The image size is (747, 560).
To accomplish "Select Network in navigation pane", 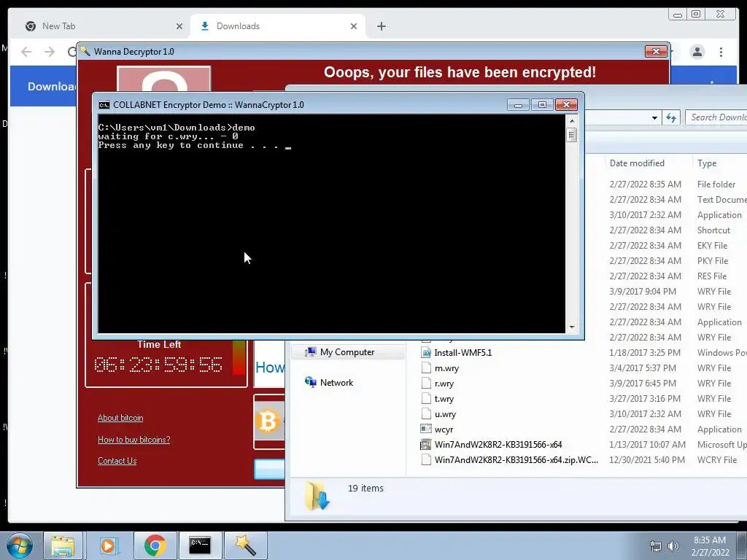I will 336,382.
